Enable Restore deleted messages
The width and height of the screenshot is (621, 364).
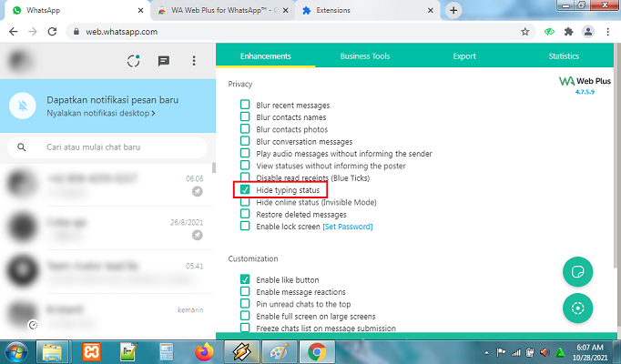pyautogui.click(x=245, y=214)
